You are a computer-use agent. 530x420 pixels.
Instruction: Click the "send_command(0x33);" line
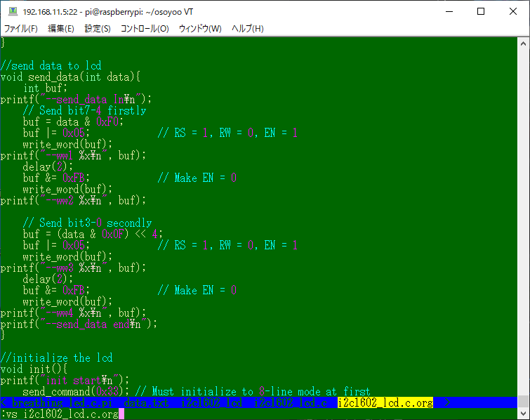(76, 392)
